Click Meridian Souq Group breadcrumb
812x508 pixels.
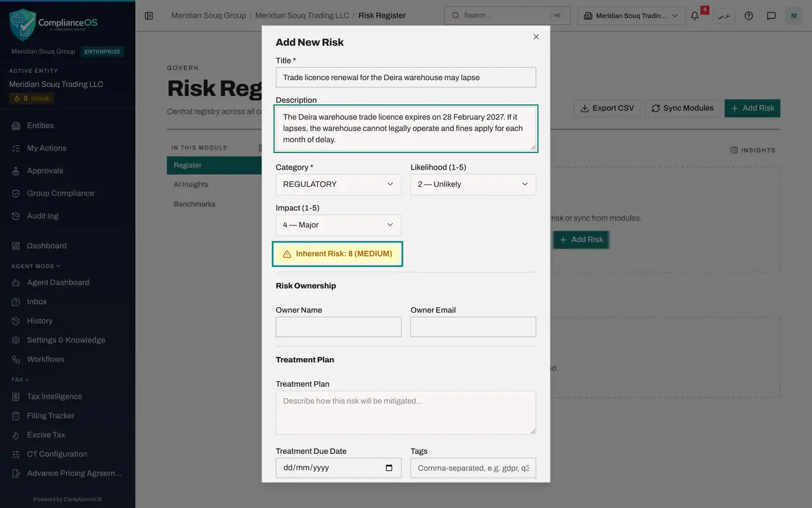click(209, 15)
